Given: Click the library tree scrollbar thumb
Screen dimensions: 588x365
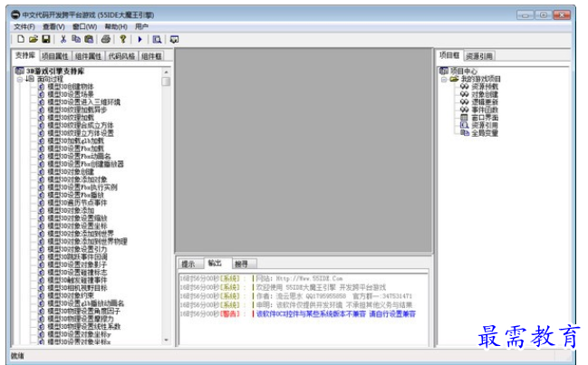Looking at the screenshot, I should click(166, 82).
